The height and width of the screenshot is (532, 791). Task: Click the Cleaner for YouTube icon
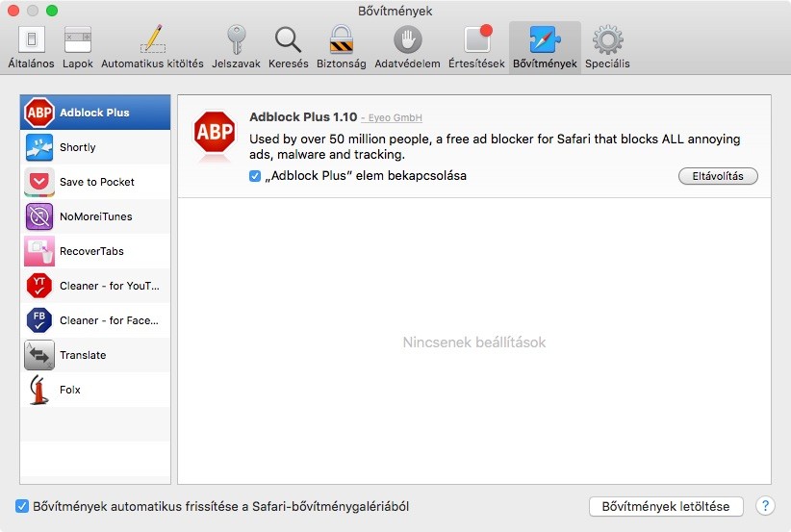point(39,286)
